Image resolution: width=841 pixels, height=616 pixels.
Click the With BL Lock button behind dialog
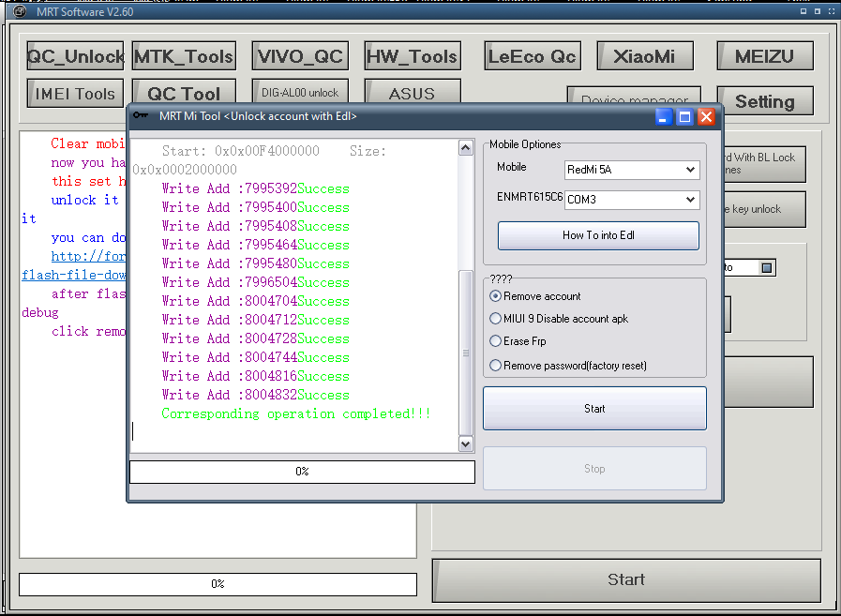[765, 164]
